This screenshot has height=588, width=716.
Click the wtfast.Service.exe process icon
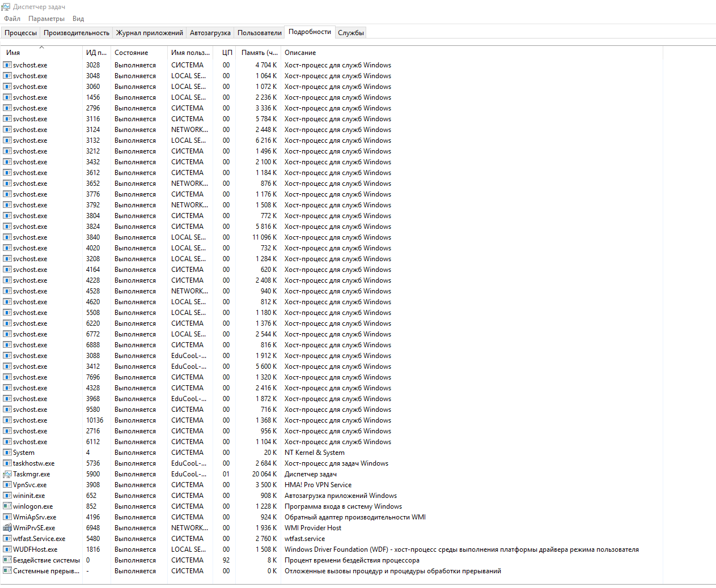coord(7,539)
